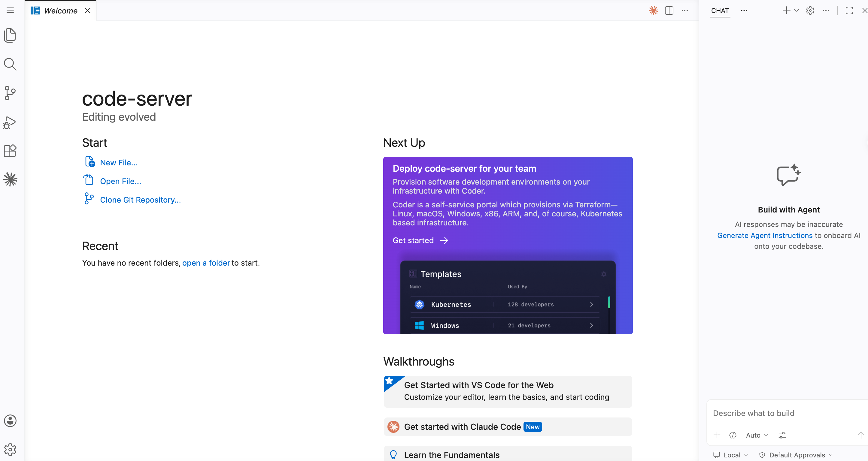Open the Kubernetes template row

tap(505, 304)
